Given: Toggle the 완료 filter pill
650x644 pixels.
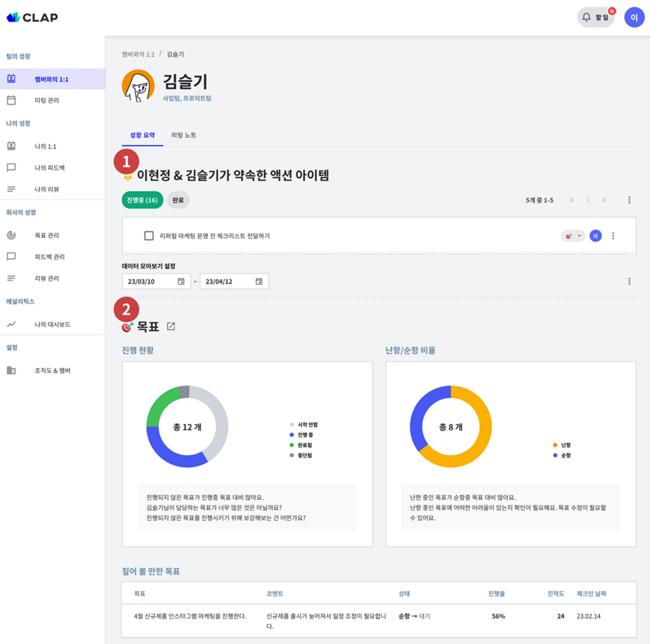Looking at the screenshot, I should 178,200.
